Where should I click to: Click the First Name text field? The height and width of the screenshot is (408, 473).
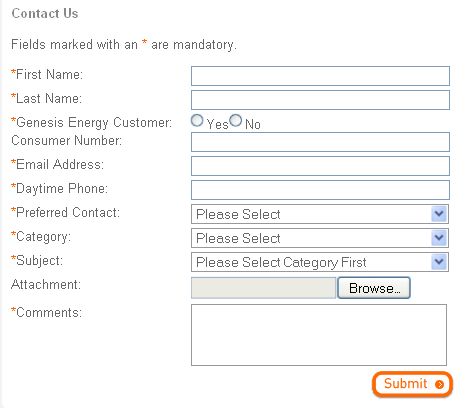pyautogui.click(x=320, y=76)
